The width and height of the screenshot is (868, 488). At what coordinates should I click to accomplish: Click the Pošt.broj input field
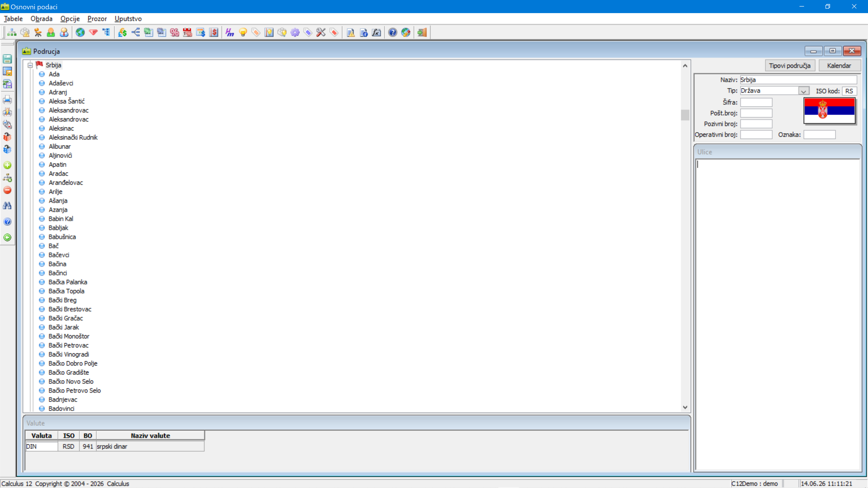pos(756,113)
